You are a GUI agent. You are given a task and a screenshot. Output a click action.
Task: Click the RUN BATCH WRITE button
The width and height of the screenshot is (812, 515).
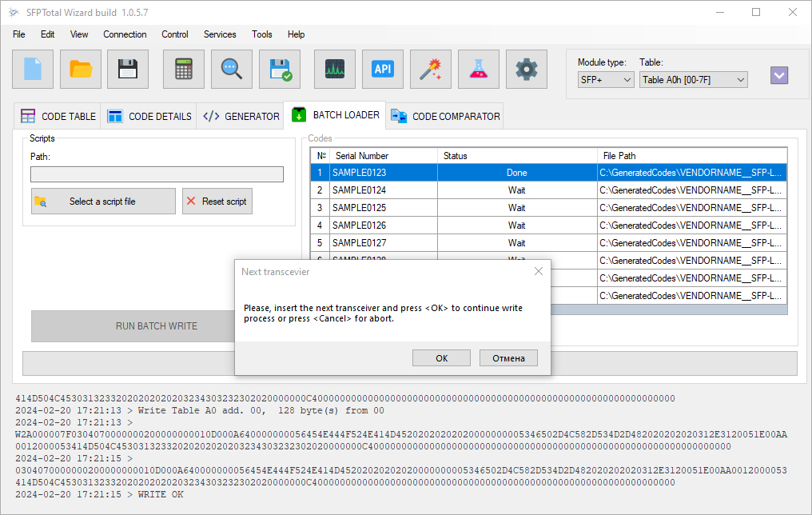tap(133, 326)
